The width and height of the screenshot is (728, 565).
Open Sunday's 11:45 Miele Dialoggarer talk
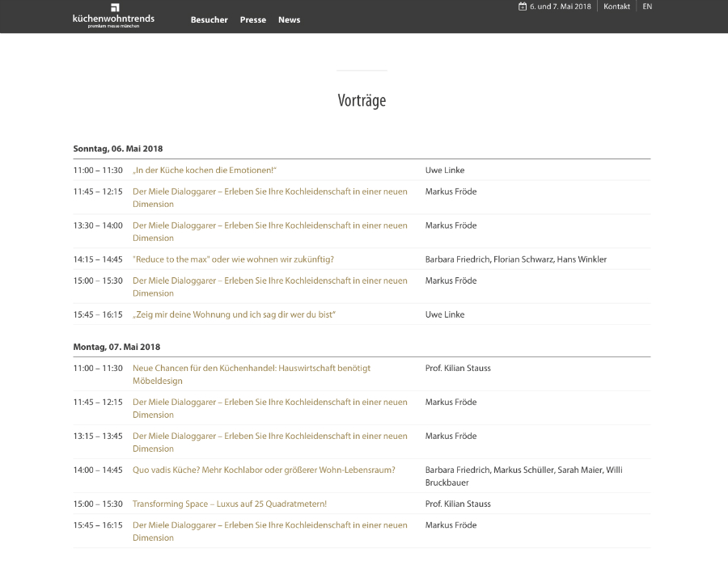pyautogui.click(x=269, y=197)
